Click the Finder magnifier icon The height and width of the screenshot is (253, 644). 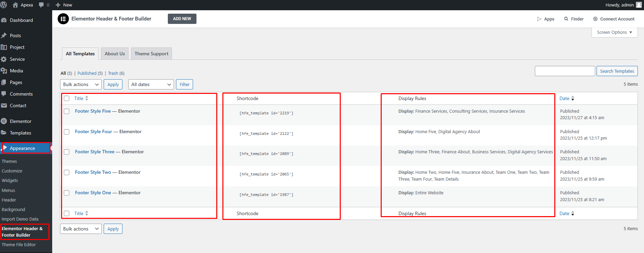pos(566,19)
